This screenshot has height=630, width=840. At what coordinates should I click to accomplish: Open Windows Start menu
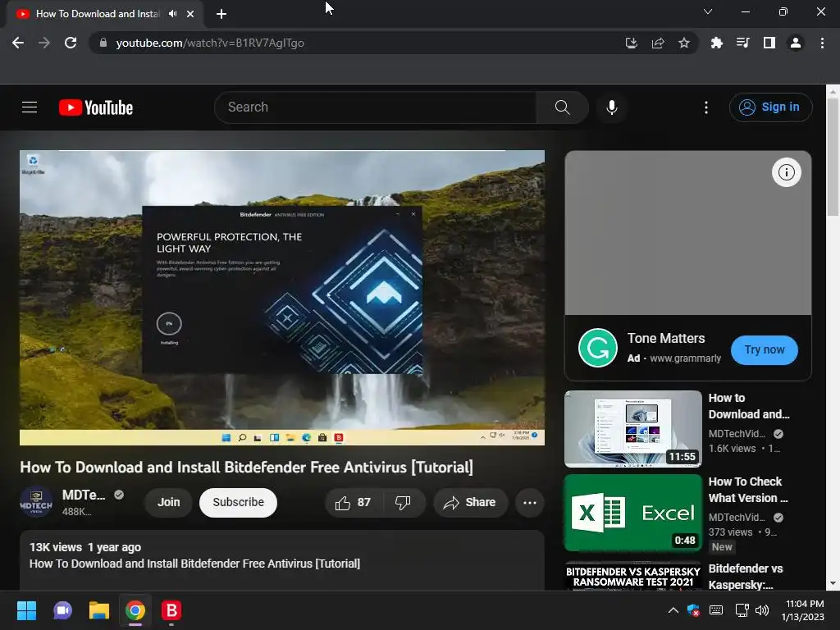coord(26,610)
